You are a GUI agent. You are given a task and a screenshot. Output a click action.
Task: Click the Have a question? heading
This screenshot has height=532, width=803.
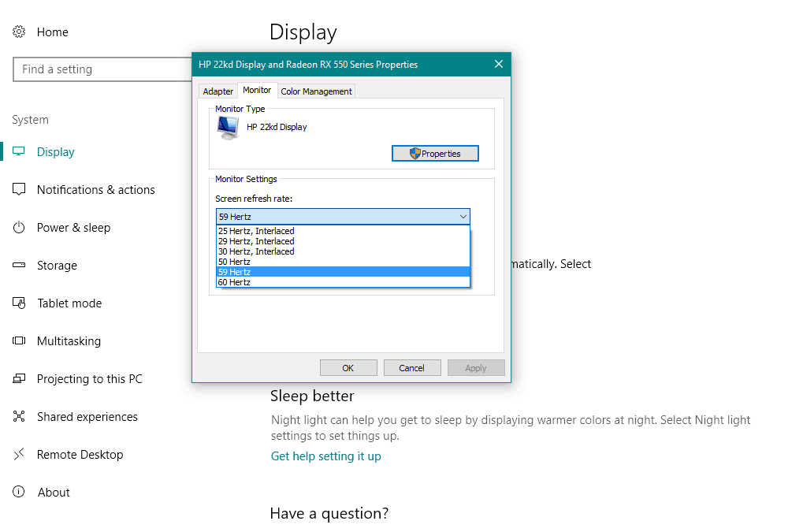pyautogui.click(x=329, y=513)
